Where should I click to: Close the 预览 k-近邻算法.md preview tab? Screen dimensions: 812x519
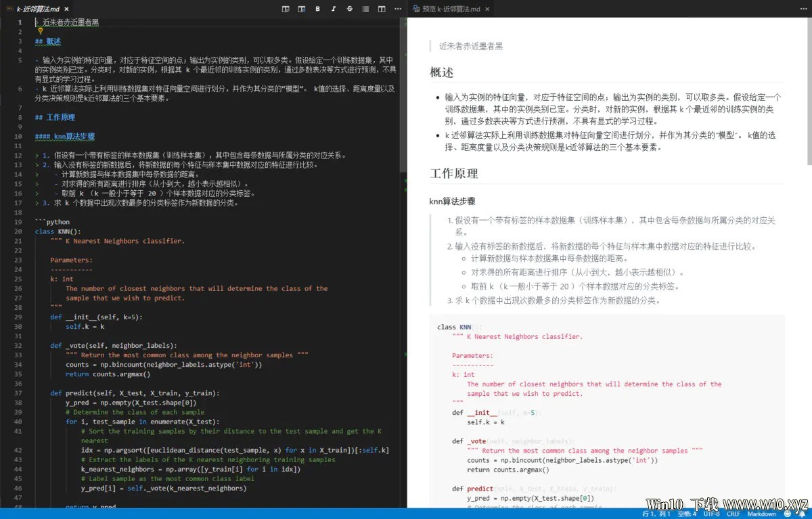click(x=487, y=9)
